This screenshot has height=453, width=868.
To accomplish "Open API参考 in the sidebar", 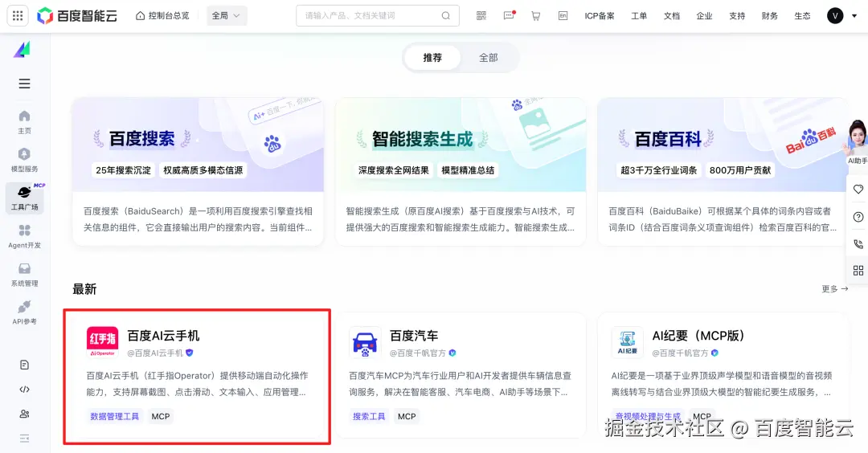I will pyautogui.click(x=24, y=312).
